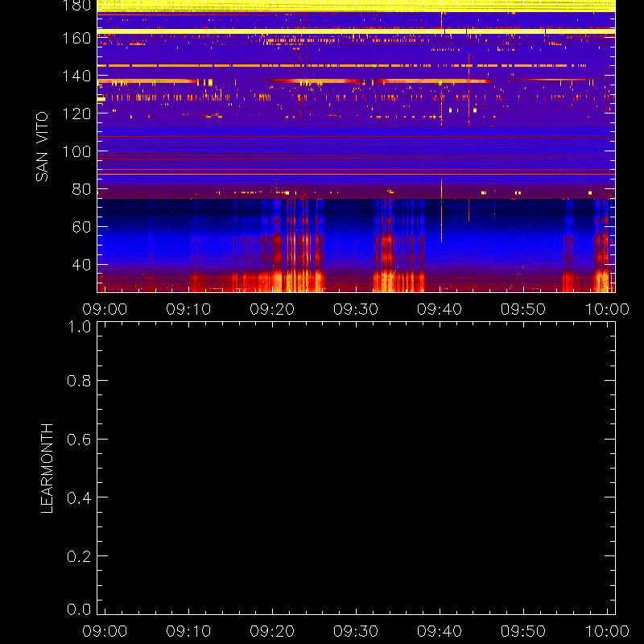Click Learmonth plot's 10:00 time label

pos(607,631)
